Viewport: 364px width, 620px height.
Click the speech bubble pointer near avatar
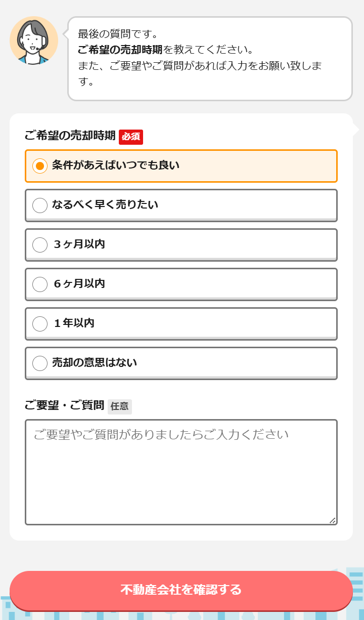pos(65,33)
